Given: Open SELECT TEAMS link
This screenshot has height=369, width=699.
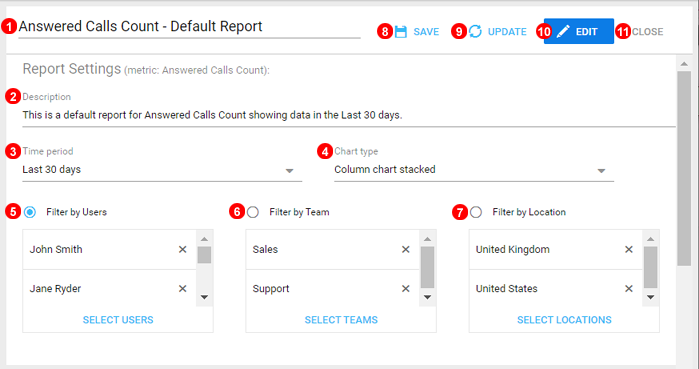Looking at the screenshot, I should click(341, 320).
